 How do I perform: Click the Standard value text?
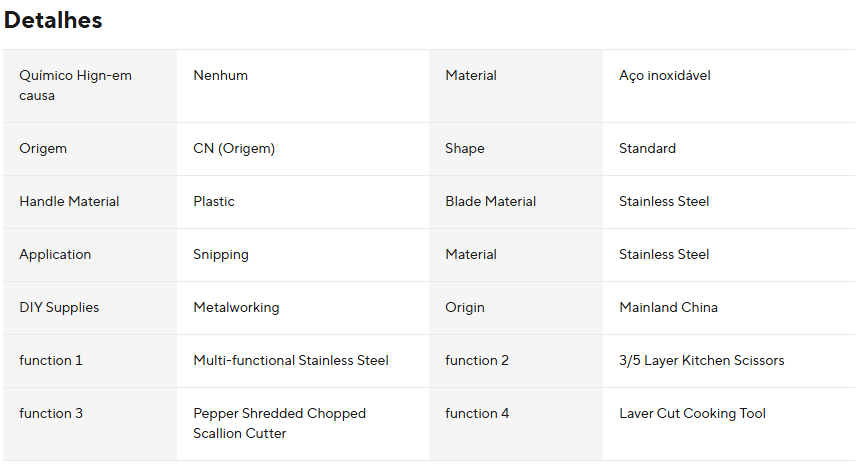[x=647, y=148]
